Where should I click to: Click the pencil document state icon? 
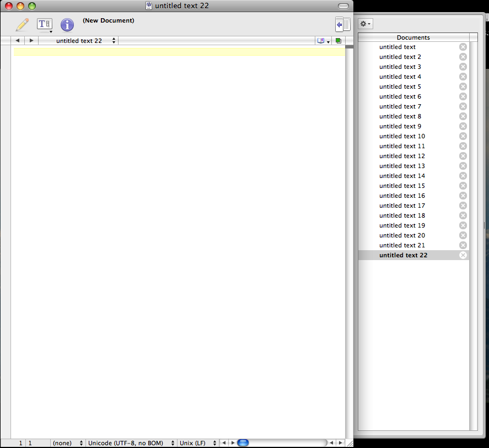click(22, 25)
